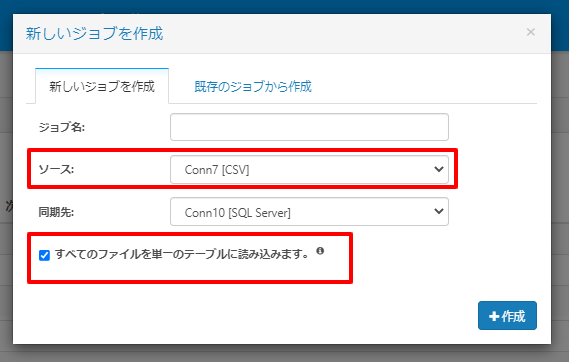The width and height of the screenshot is (569, 362).
Task: Click the info icon beside the single-table checkbox
Action: point(320,251)
